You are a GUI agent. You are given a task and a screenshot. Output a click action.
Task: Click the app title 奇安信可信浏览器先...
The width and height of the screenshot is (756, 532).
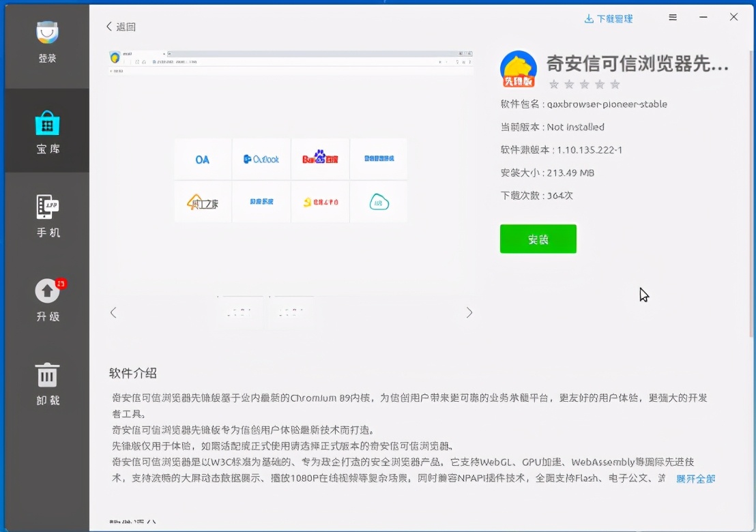(x=637, y=63)
